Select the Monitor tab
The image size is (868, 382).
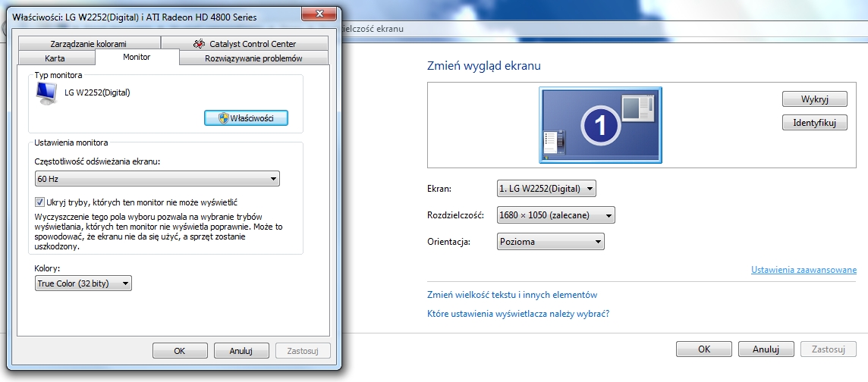coord(137,57)
